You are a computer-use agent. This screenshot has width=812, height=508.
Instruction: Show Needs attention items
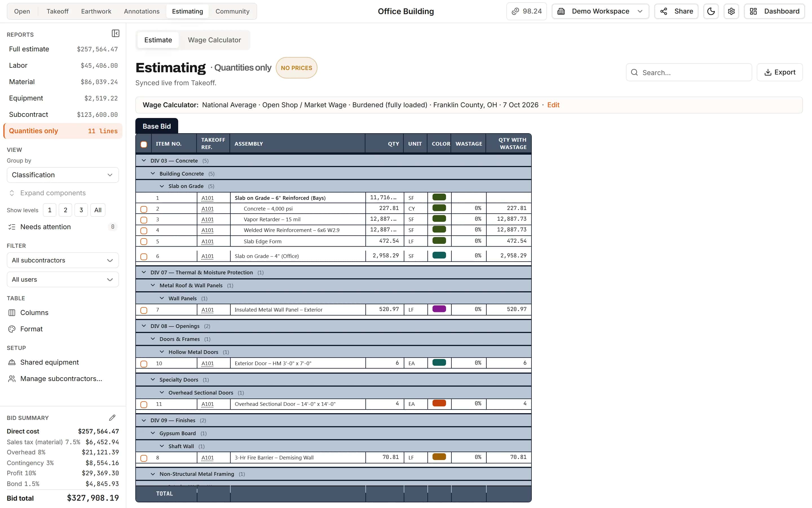62,227
